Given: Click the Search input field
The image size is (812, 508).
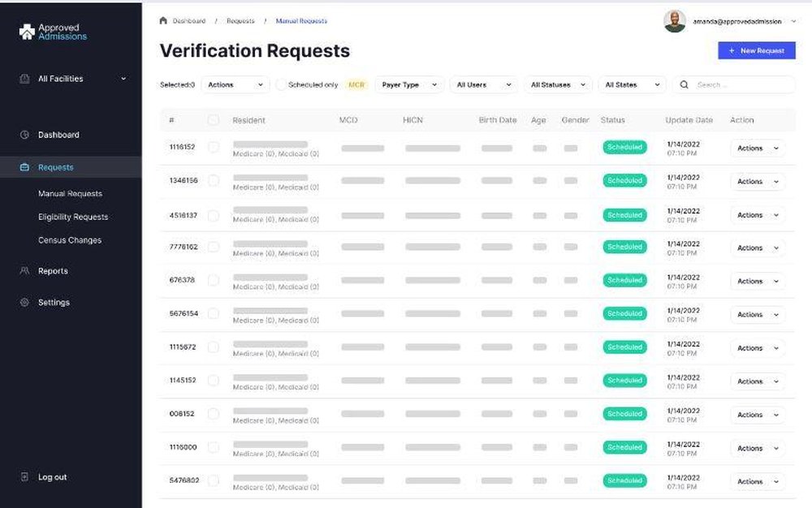Looking at the screenshot, I should click(x=742, y=84).
